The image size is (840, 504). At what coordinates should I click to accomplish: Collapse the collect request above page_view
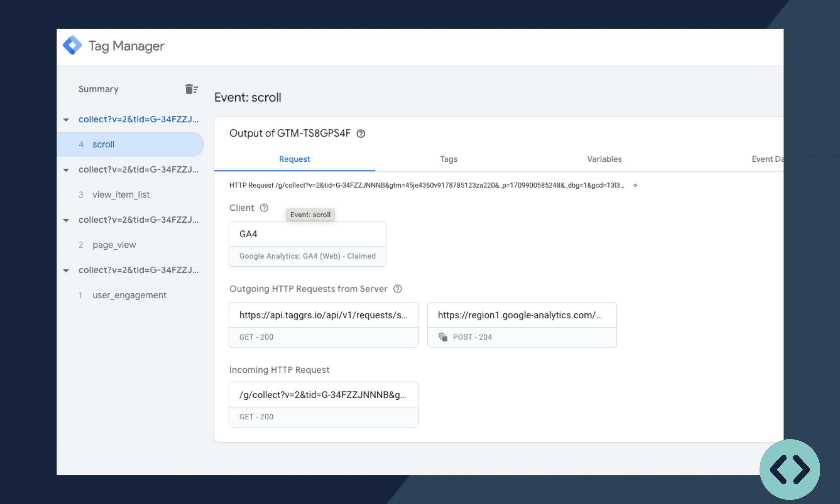pyautogui.click(x=66, y=220)
